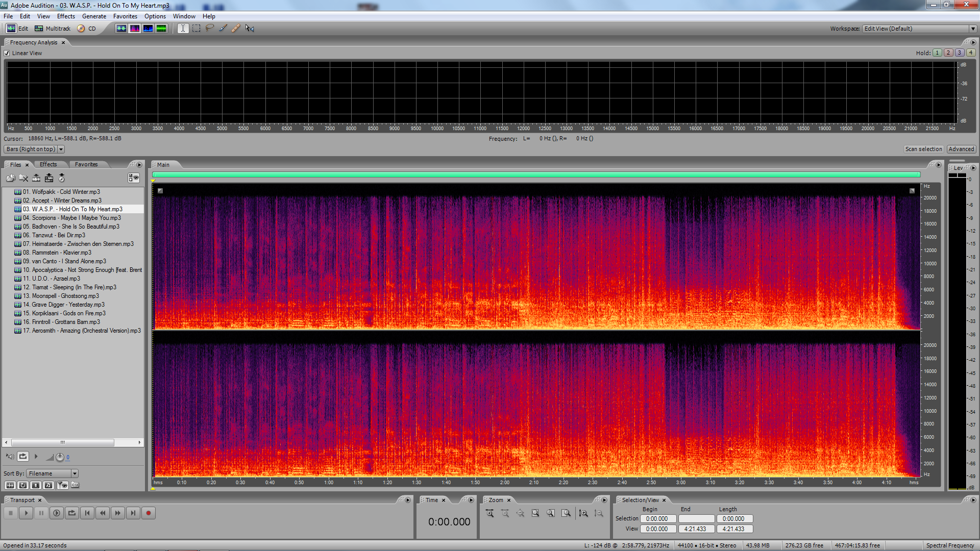Screen dimensions: 980x551
Task: Click the Record button in Transport
Action: (x=148, y=513)
